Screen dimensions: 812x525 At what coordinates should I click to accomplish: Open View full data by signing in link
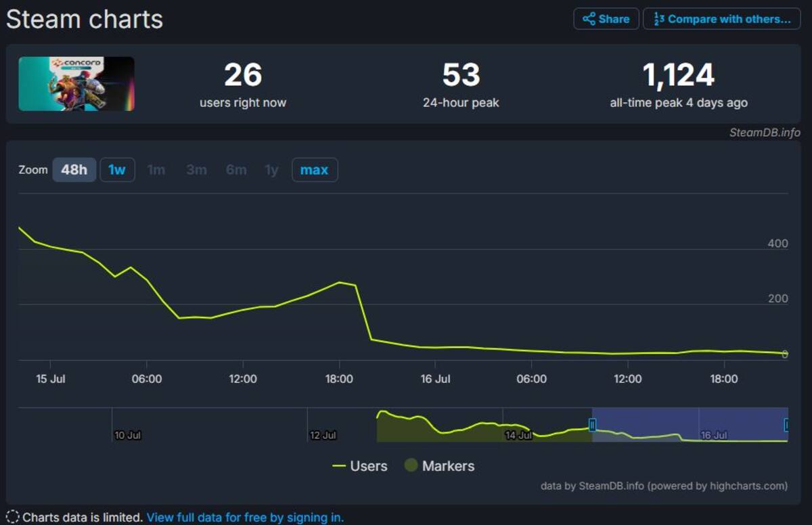click(x=245, y=518)
